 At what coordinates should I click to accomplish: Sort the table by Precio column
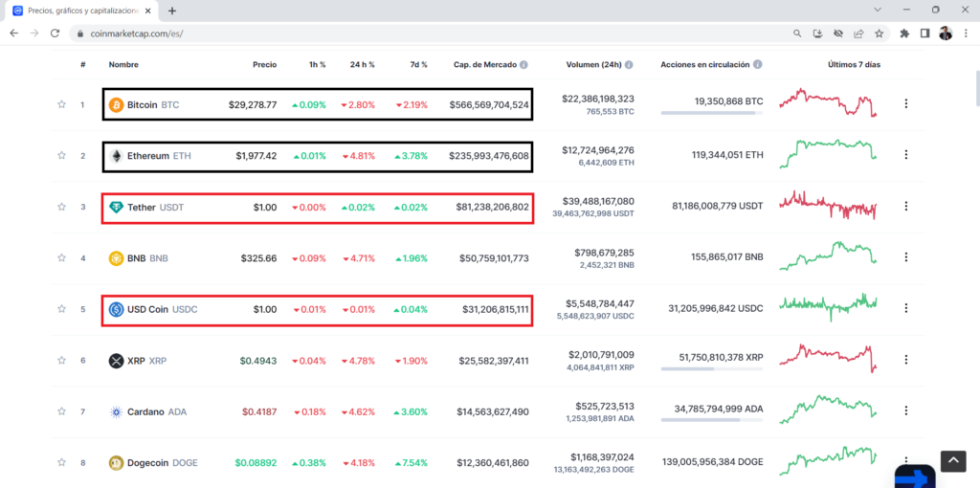point(264,65)
